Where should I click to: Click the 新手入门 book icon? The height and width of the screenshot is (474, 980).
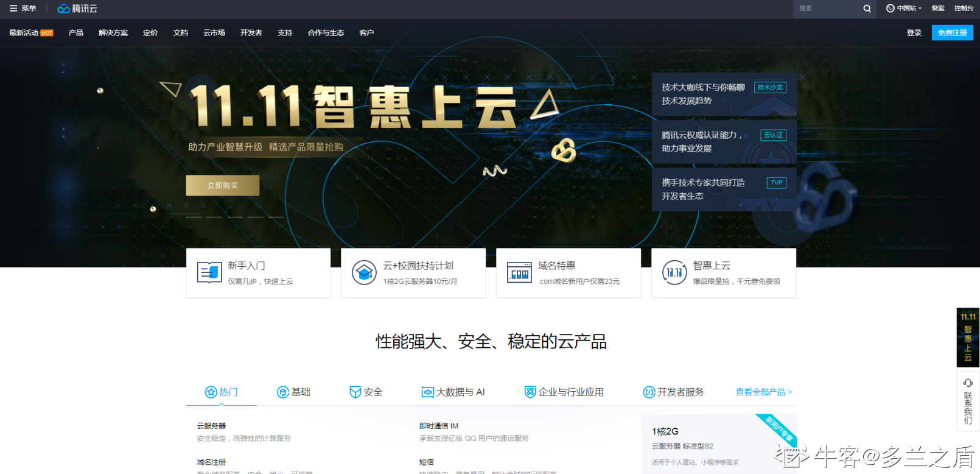tap(209, 272)
